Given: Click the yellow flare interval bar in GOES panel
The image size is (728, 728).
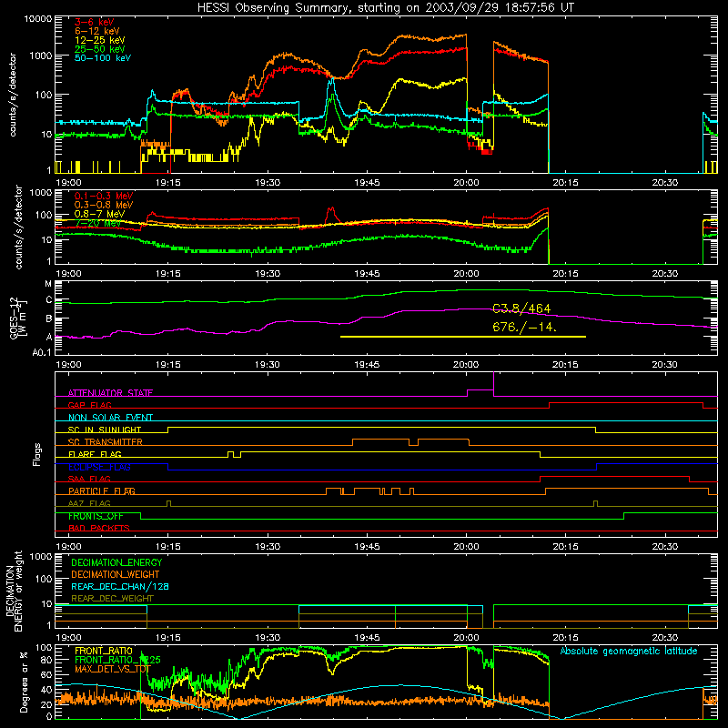Looking at the screenshot, I should pos(463,337).
